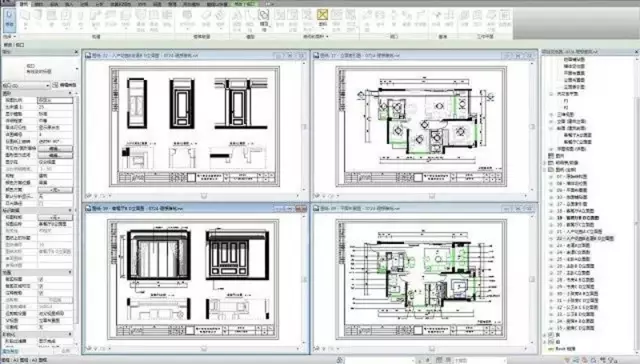Select the Level datum tool
This screenshot has height=364, width=640.
tap(436, 19)
